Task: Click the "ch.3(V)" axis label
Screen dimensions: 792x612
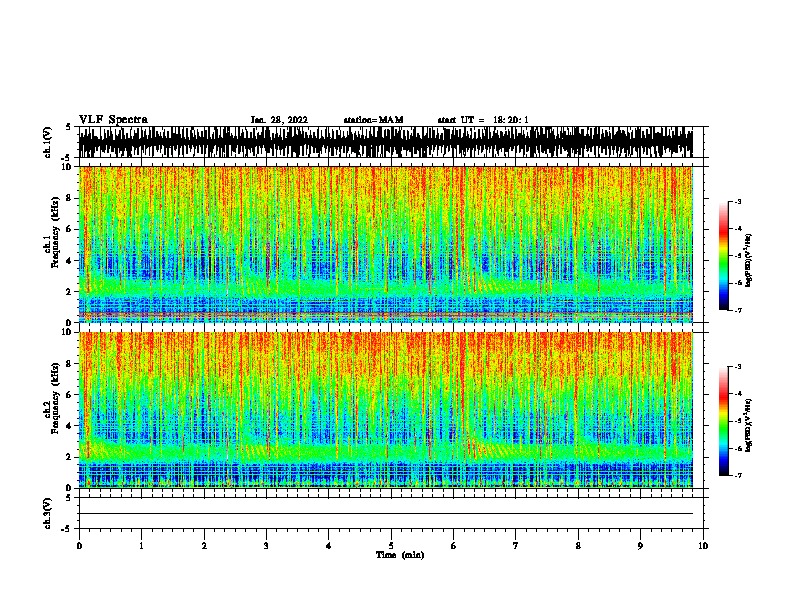Action: [47, 513]
